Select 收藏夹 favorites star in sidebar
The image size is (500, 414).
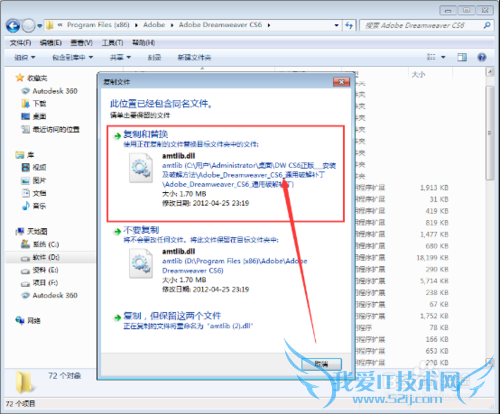pos(32,78)
